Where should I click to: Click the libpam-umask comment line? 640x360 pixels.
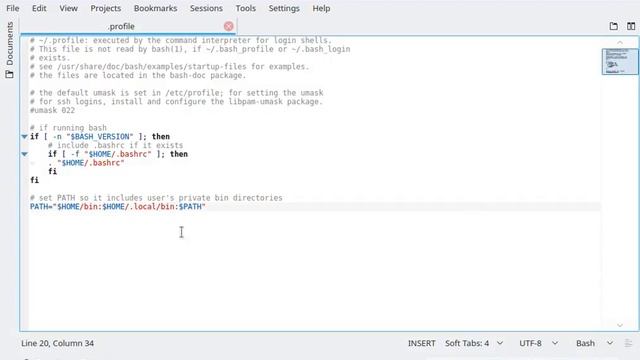pyautogui.click(x=176, y=102)
